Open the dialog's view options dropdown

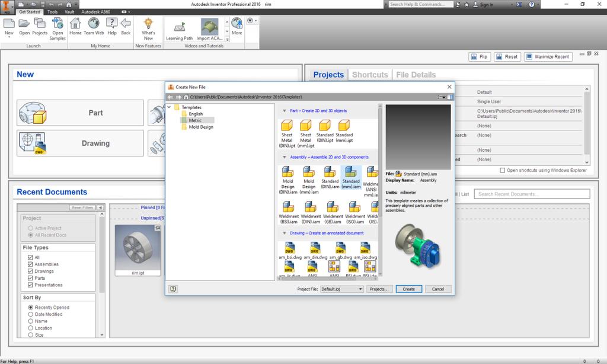441,97
